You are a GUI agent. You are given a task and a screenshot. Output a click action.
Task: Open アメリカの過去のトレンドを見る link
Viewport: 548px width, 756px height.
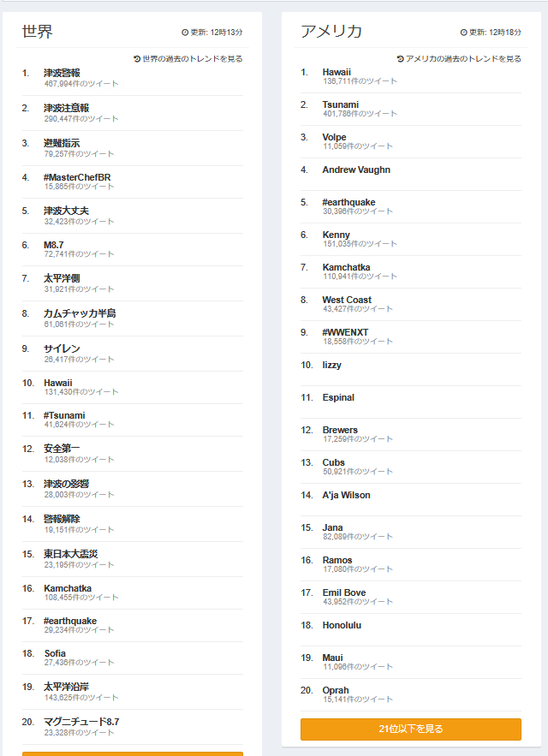tap(463, 59)
